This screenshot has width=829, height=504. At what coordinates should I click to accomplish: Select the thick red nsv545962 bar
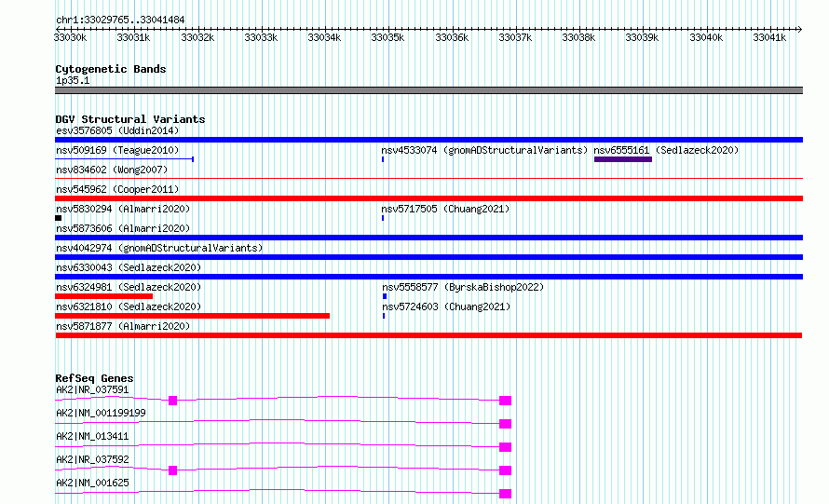(428, 198)
